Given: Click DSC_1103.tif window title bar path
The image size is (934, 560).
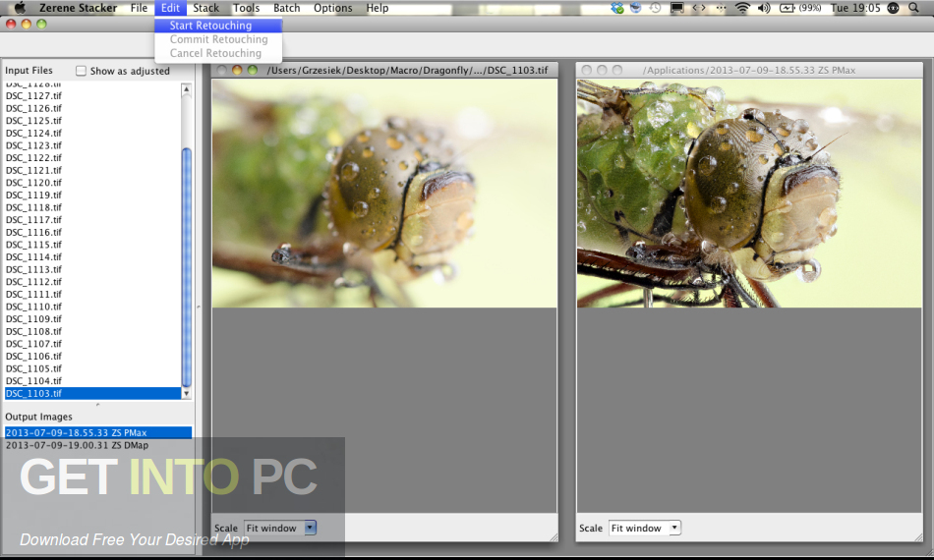Looking at the screenshot, I should point(407,70).
